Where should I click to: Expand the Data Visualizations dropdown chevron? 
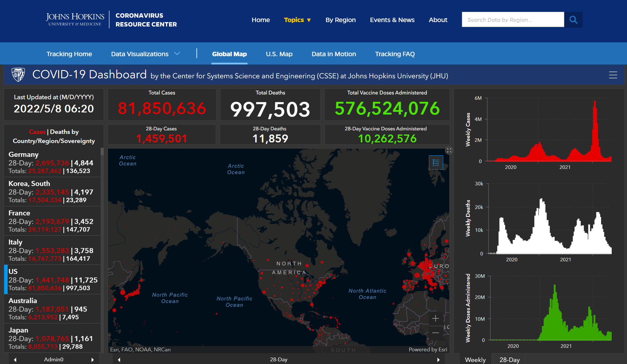(x=177, y=54)
